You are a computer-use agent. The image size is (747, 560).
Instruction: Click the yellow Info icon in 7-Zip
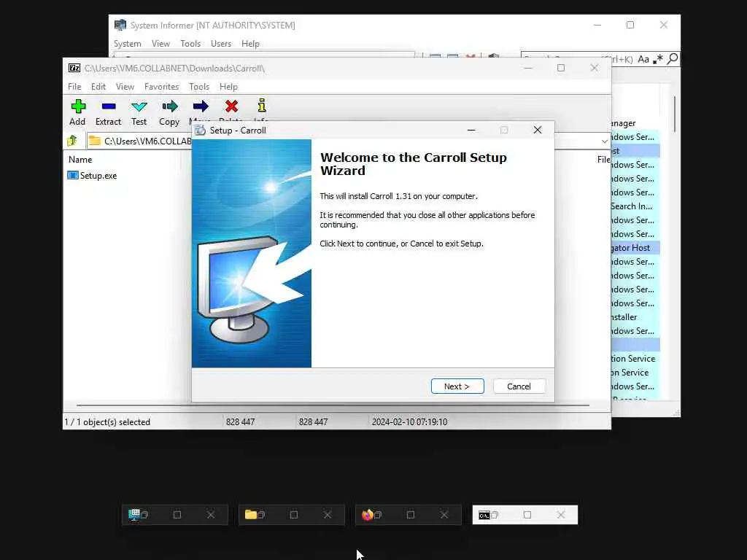point(262,105)
